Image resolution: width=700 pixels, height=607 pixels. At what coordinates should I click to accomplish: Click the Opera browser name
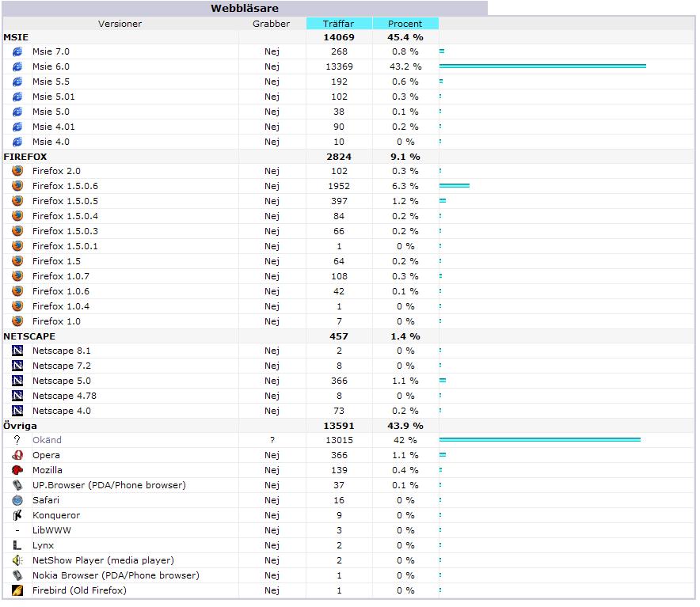(x=46, y=455)
